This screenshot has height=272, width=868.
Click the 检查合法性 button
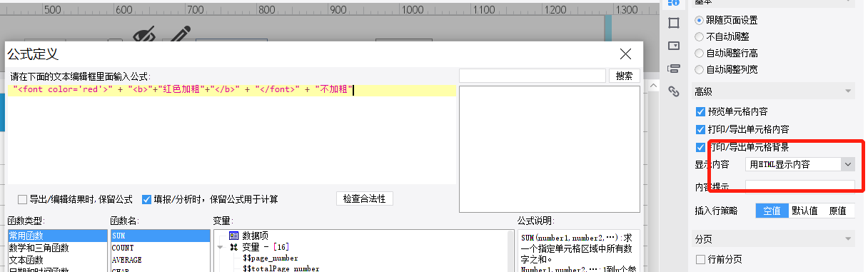coord(364,198)
